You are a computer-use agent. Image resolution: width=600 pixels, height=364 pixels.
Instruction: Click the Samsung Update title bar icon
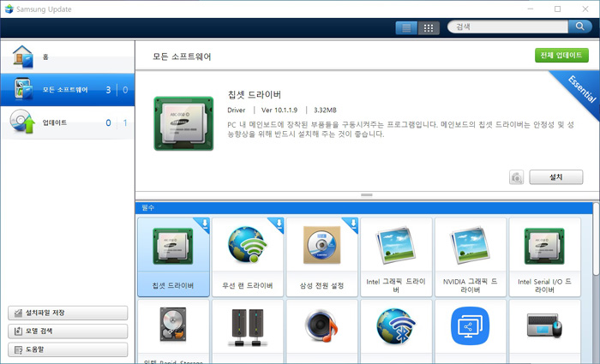click(x=9, y=9)
